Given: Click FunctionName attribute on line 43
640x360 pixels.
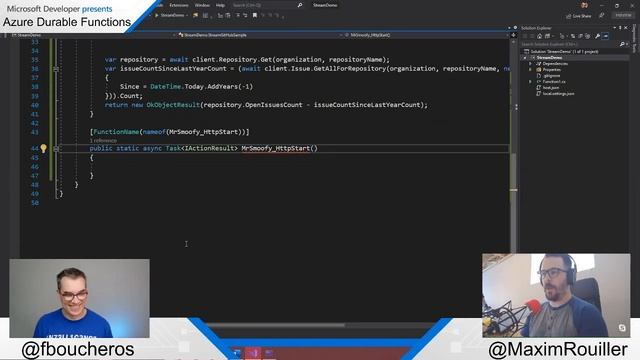Looking at the screenshot, I should click(116, 132).
